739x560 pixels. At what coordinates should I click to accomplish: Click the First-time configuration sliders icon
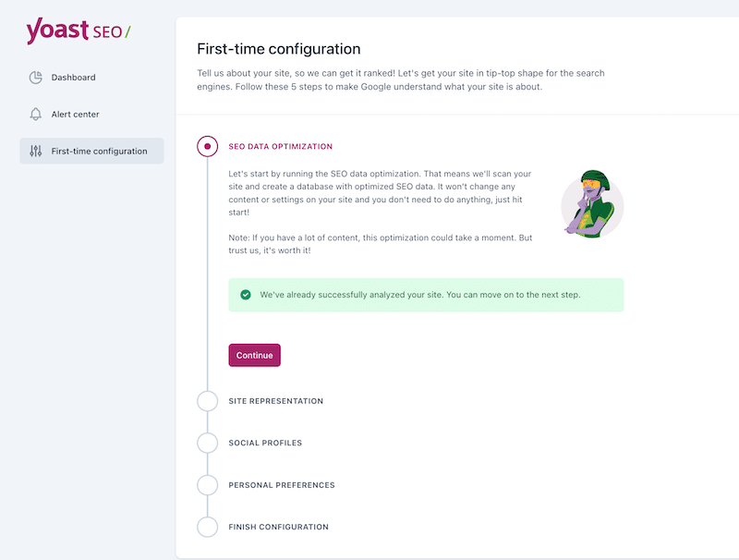click(x=36, y=152)
